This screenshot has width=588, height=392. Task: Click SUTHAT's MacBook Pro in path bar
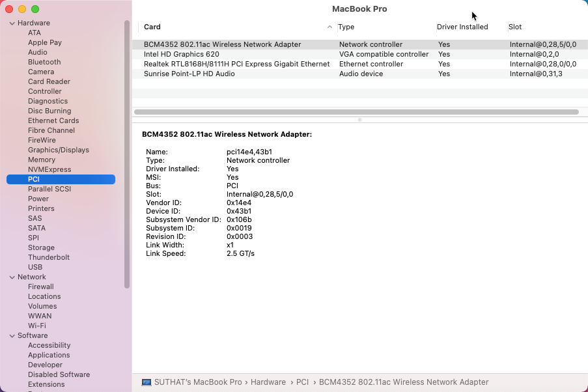click(198, 382)
